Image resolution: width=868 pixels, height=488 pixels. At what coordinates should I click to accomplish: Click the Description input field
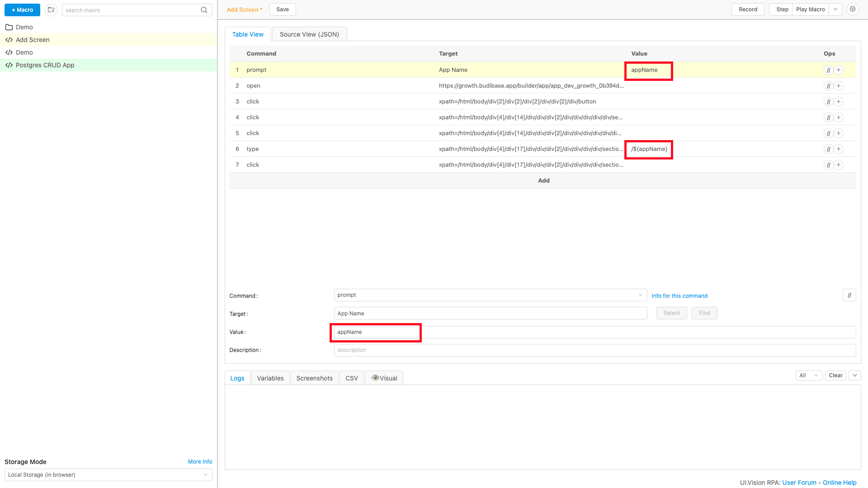point(595,350)
